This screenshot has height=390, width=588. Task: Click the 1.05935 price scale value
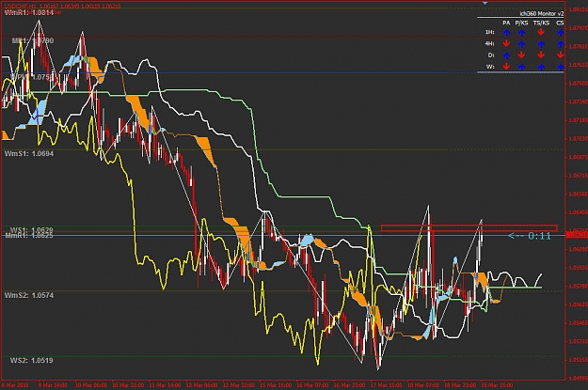tap(578, 268)
